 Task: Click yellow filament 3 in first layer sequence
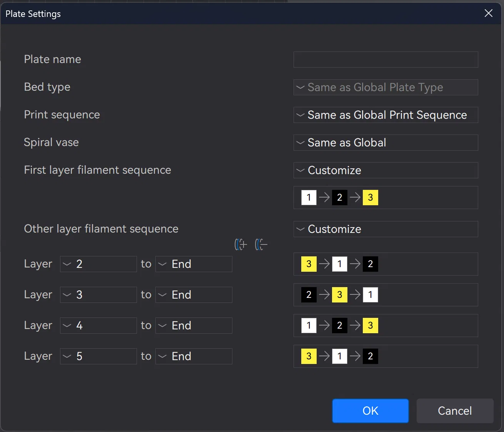click(x=370, y=198)
